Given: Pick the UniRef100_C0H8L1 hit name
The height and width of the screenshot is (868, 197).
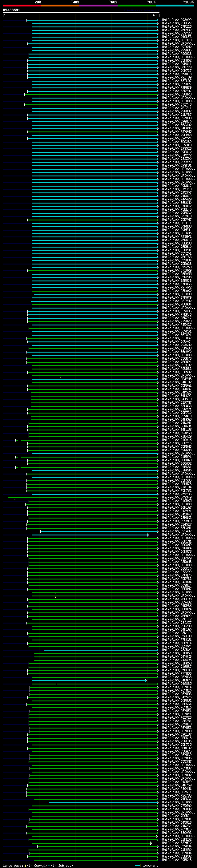Looking at the screenshot, I should (x=177, y=64).
